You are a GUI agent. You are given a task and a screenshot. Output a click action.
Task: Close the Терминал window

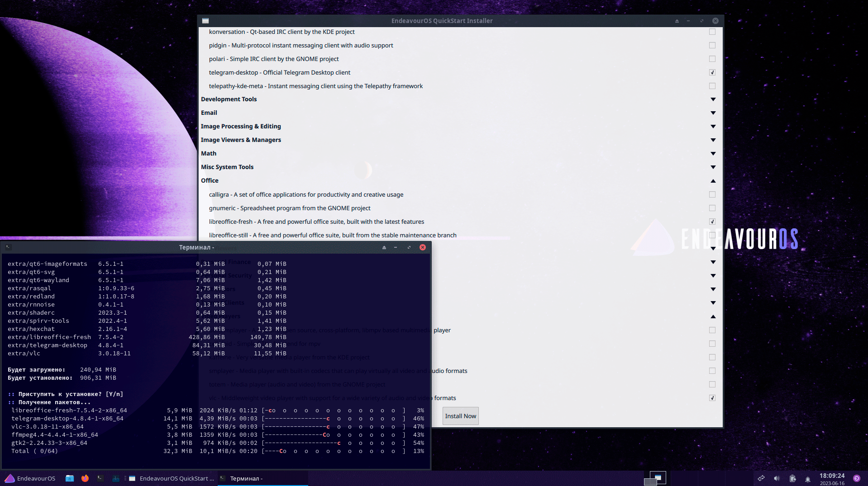pos(423,247)
